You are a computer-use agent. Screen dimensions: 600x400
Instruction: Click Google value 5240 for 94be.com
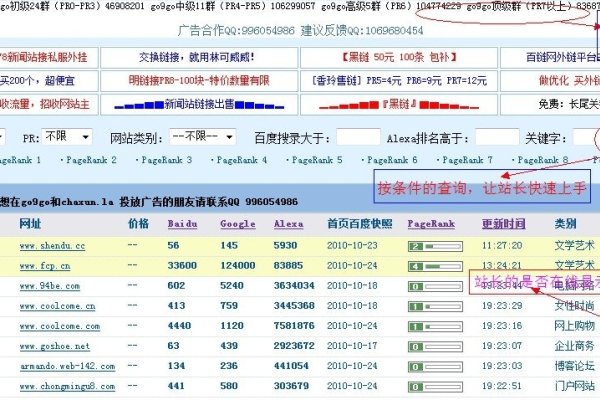(232, 286)
